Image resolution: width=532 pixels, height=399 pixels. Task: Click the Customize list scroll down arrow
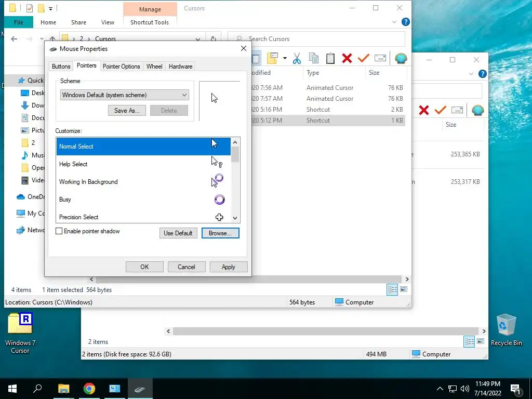coord(235,218)
